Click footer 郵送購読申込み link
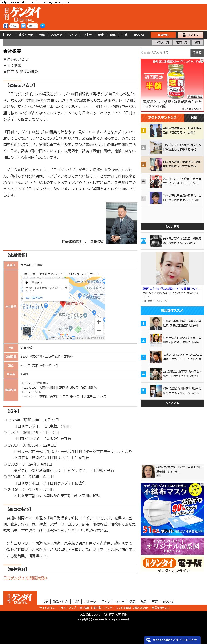Viewport: 207px width, 644px height. click(161, 608)
